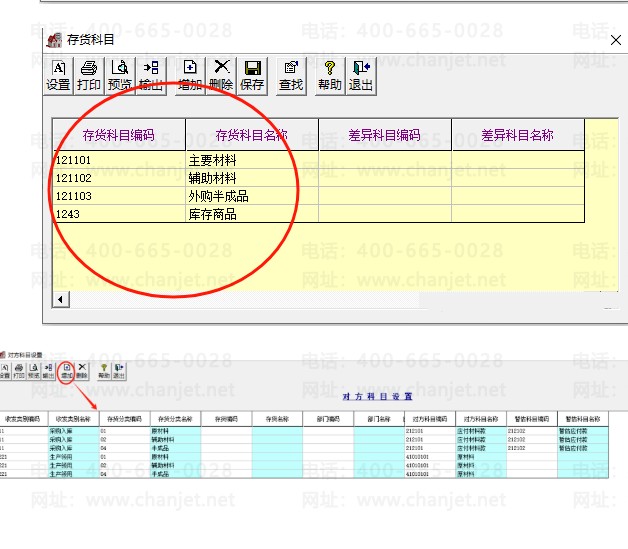Screen dimensions: 628x549
Task: Open 帮助 help in 存货科目 toolbar
Action: click(x=330, y=76)
